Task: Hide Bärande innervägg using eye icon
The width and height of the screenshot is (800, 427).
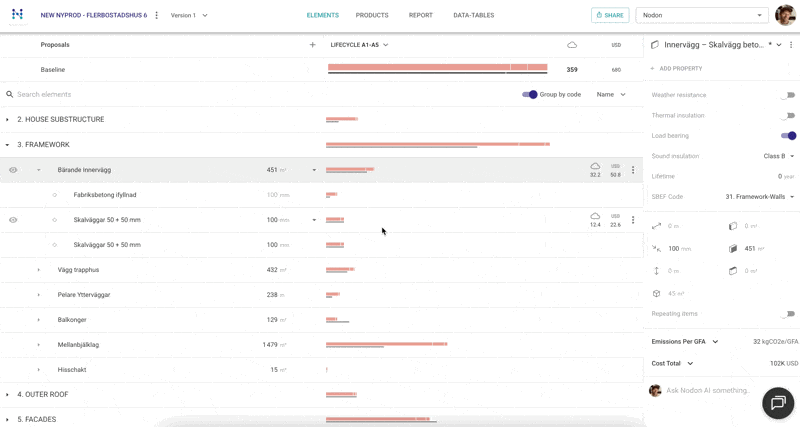Action: tap(13, 170)
